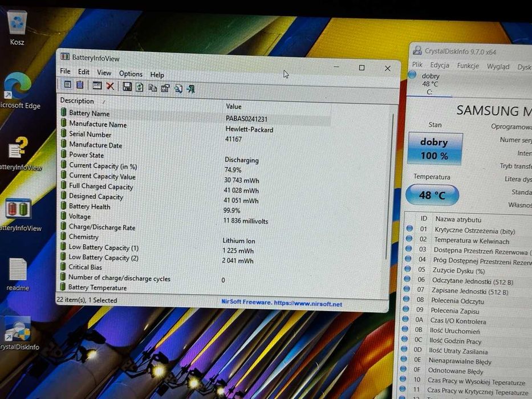Click the battery icon beside Battery Name
Image resolution: width=532 pixels, height=399 pixels.
(x=64, y=112)
